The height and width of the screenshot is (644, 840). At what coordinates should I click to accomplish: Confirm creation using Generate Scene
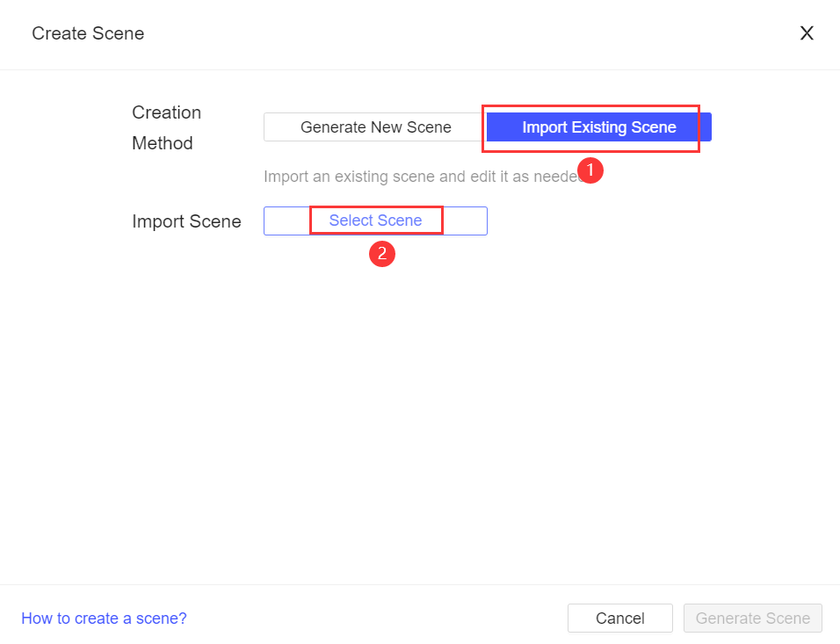(752, 618)
